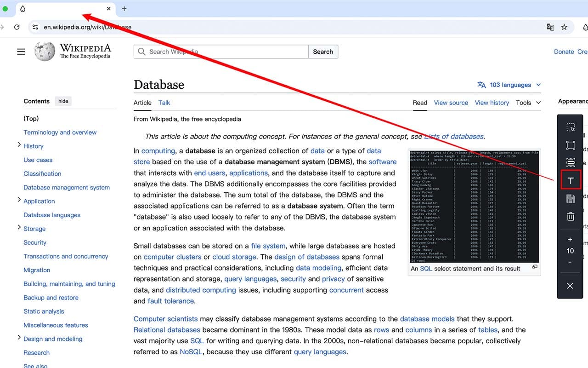Hide the Contents sidebar
Viewport: 588px width, 368px height.
point(63,101)
